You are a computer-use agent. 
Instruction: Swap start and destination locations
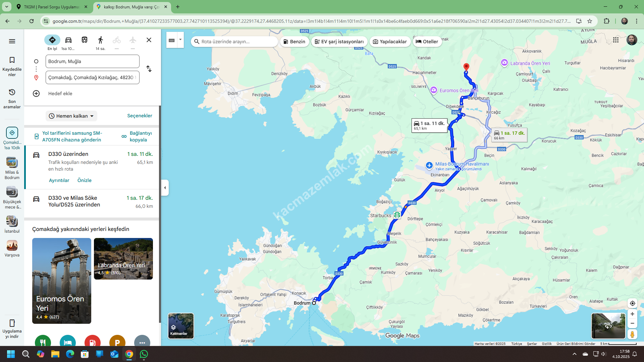(149, 69)
